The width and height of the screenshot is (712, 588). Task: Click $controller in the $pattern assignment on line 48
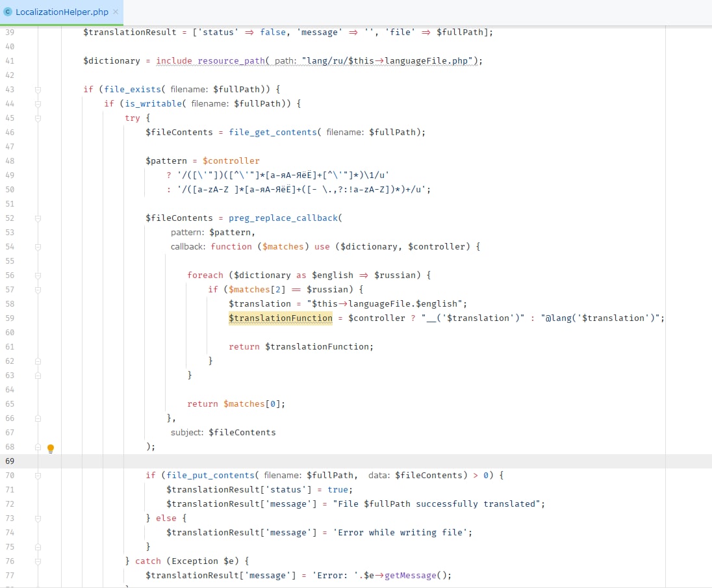pyautogui.click(x=231, y=160)
